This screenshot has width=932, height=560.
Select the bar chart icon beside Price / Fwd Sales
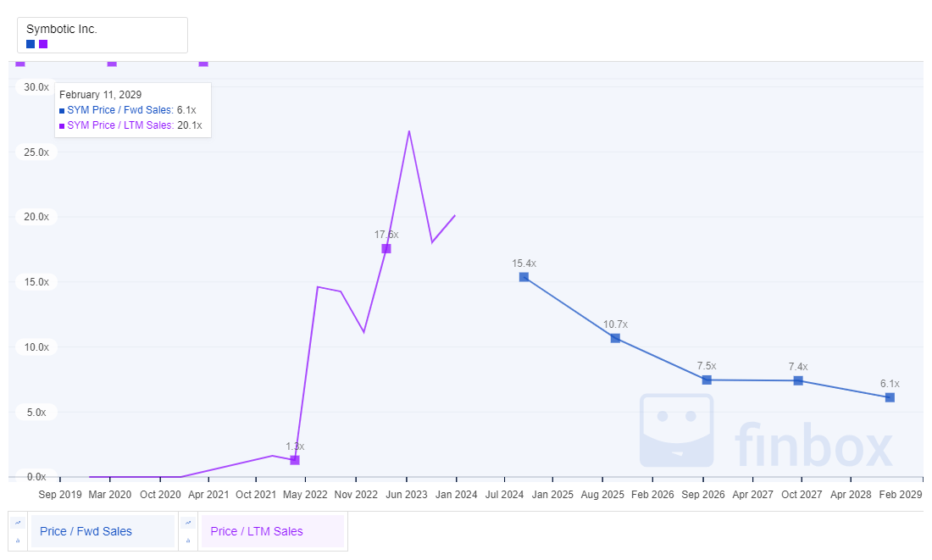[x=17, y=541]
